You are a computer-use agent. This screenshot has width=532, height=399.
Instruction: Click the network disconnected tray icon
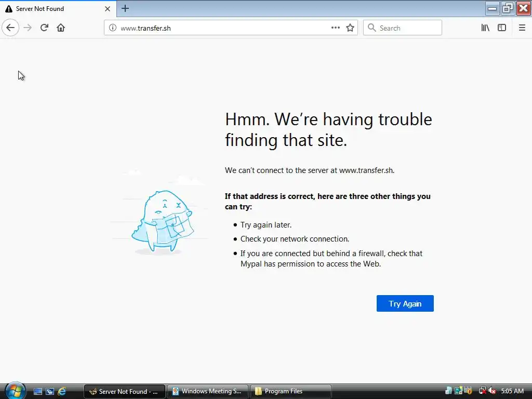(x=482, y=391)
